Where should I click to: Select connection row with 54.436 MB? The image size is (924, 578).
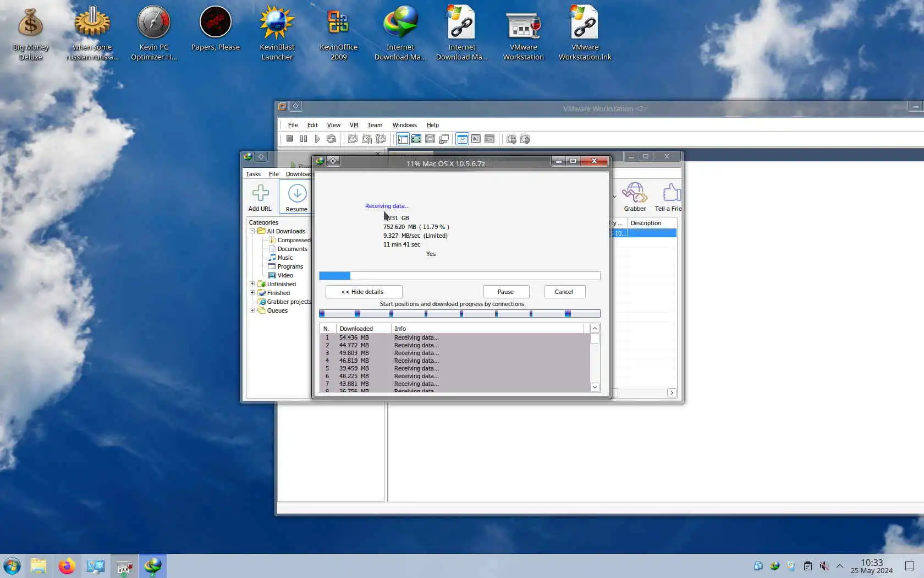(455, 337)
